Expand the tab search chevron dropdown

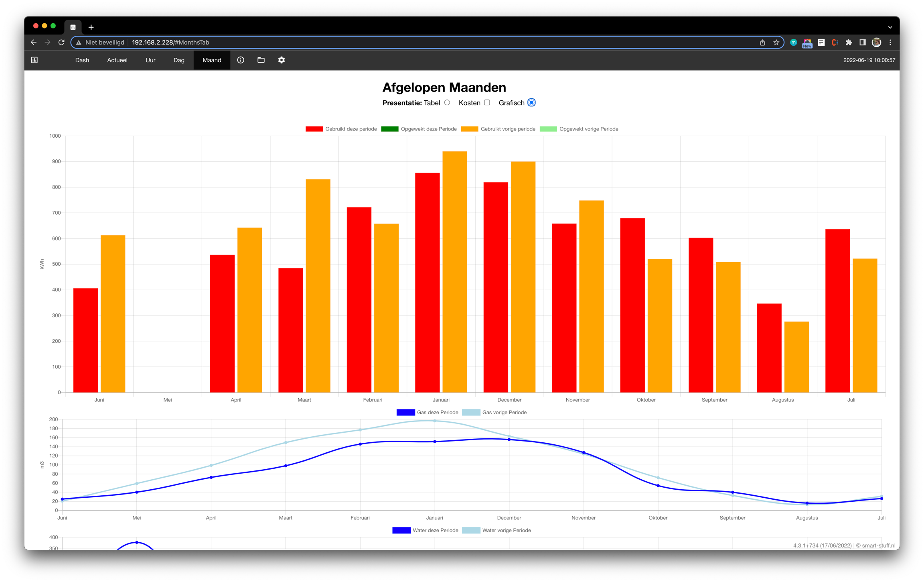890,27
